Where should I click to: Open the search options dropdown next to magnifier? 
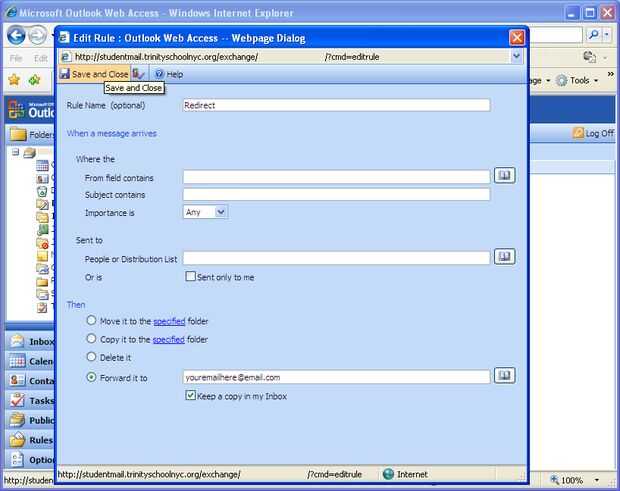point(607,35)
